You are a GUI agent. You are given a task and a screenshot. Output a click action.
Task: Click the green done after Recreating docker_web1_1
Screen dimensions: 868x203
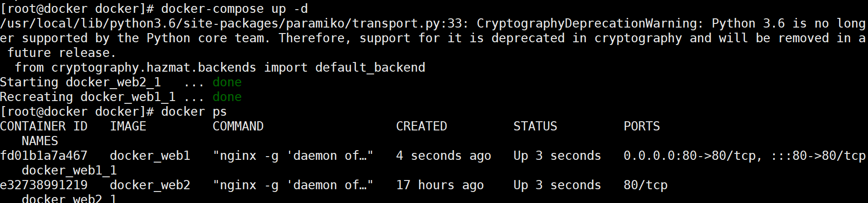227,97
